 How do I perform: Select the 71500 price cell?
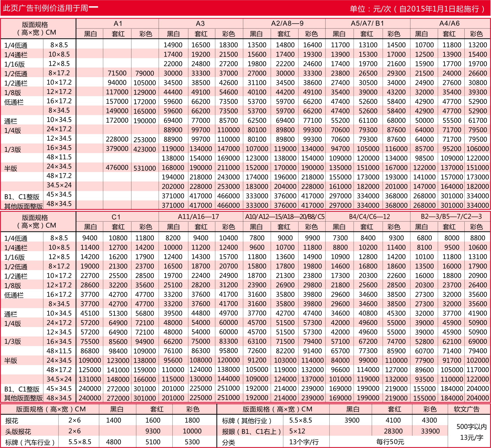coord(117,73)
